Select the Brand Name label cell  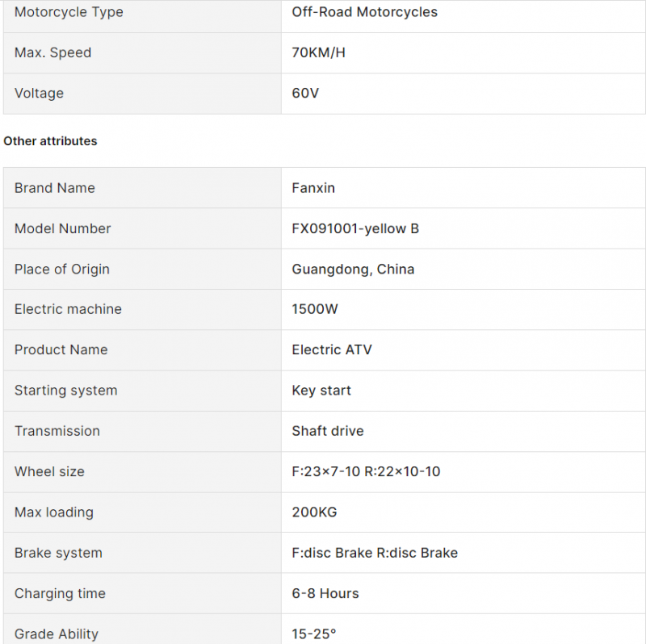(142, 188)
